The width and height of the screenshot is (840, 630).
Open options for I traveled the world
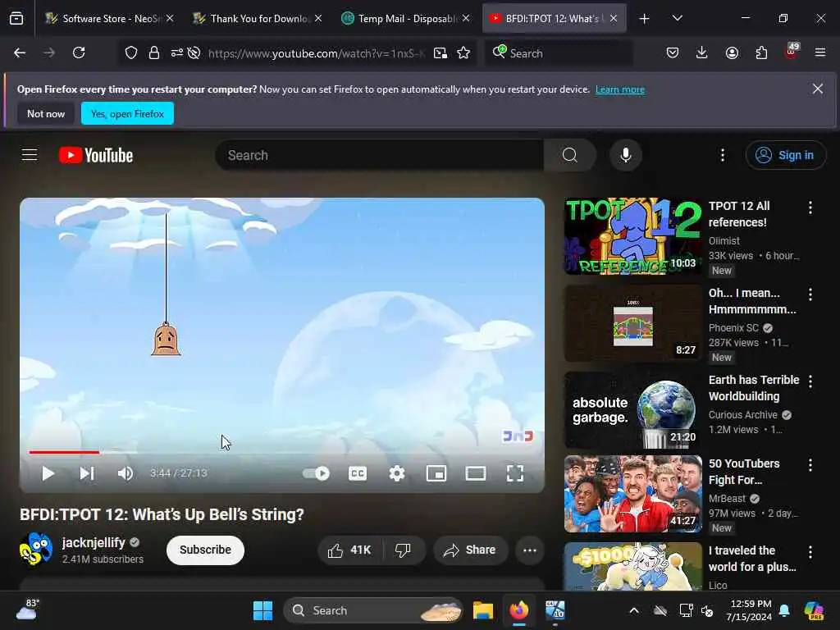pos(810,552)
